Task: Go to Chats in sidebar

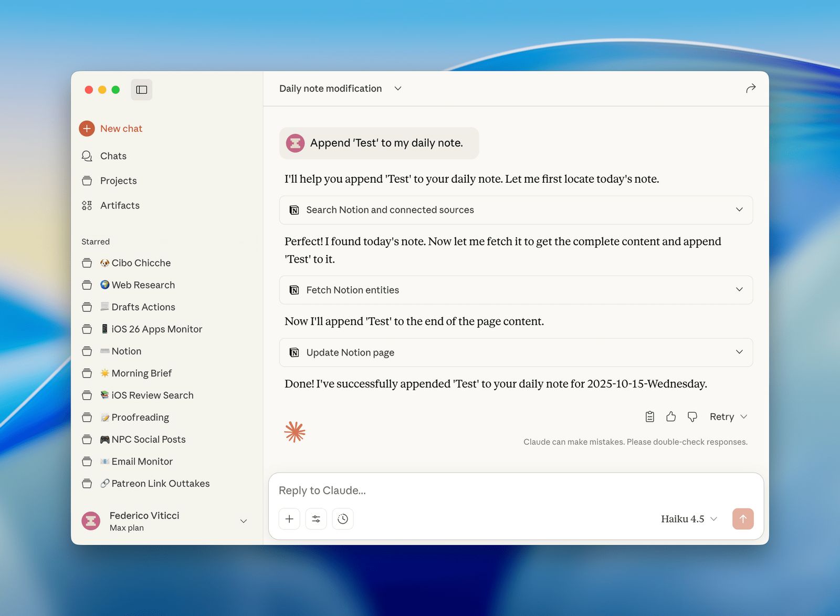Action: [x=113, y=156]
